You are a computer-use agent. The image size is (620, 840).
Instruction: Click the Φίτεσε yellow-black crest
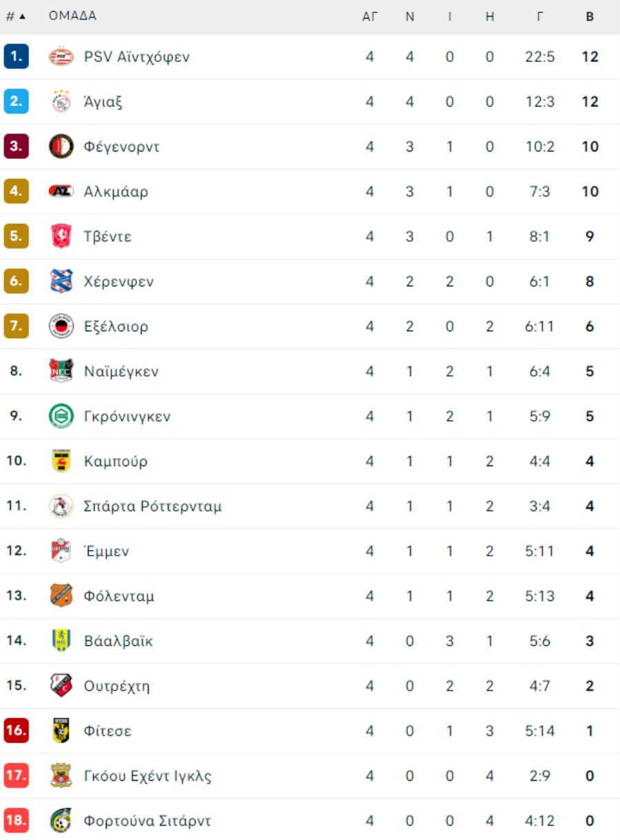pos(61,731)
